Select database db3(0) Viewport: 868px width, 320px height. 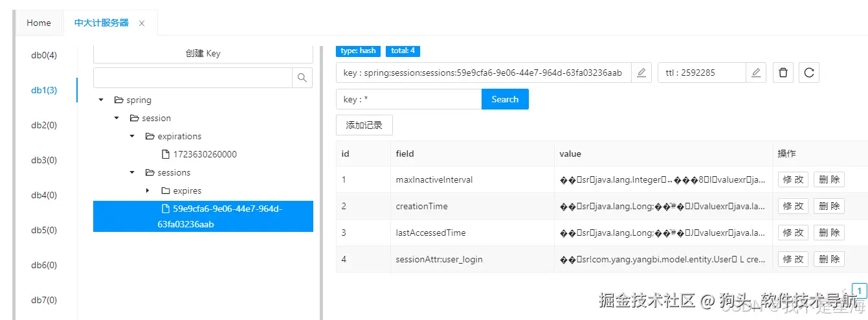[44, 160]
